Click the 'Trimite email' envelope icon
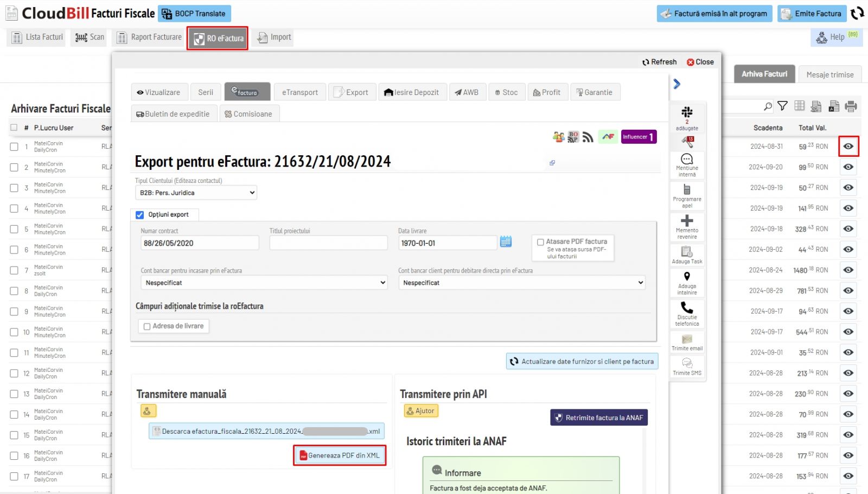The height and width of the screenshot is (494, 868). [x=687, y=339]
